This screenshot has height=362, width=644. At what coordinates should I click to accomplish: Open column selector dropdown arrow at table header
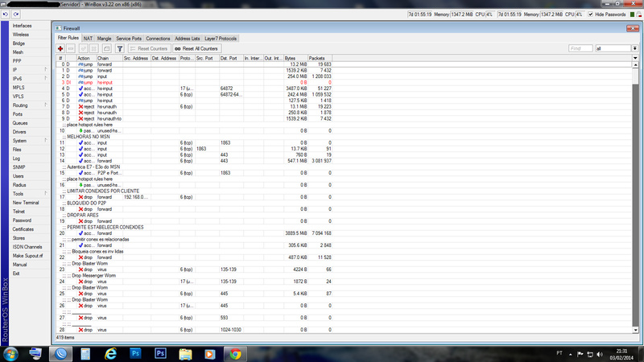[x=635, y=58]
